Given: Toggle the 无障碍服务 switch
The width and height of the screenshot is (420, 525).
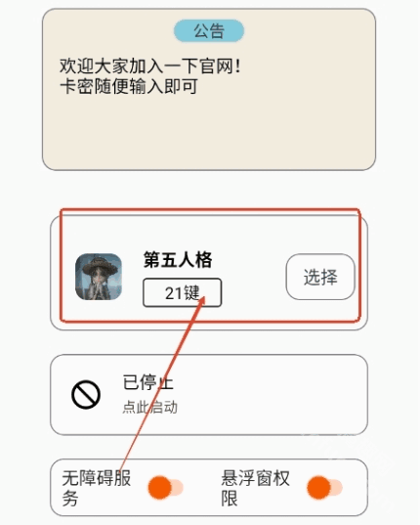Looking at the screenshot, I should click(165, 487).
